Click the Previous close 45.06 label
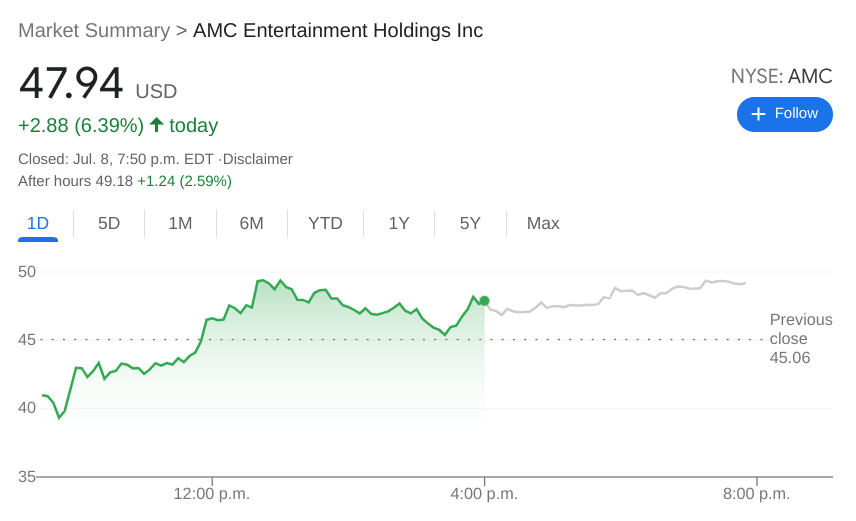Screen dimensions: 856x521 [x=800, y=339]
